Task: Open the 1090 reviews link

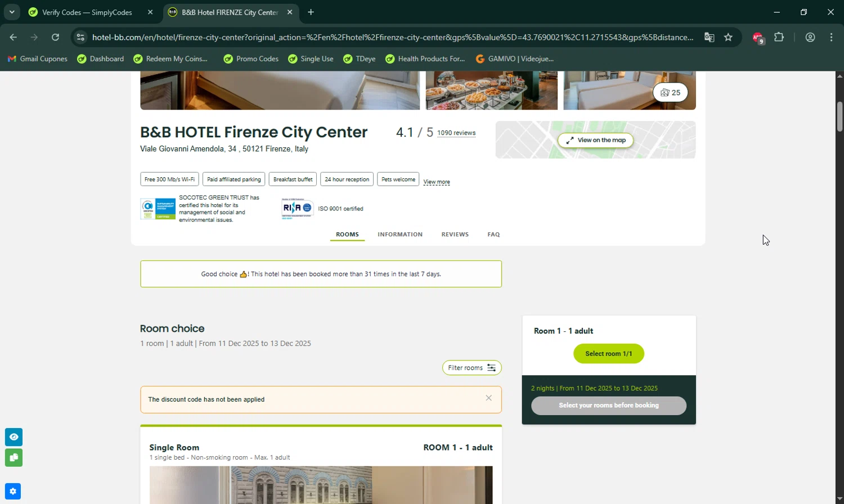Action: 456,133
